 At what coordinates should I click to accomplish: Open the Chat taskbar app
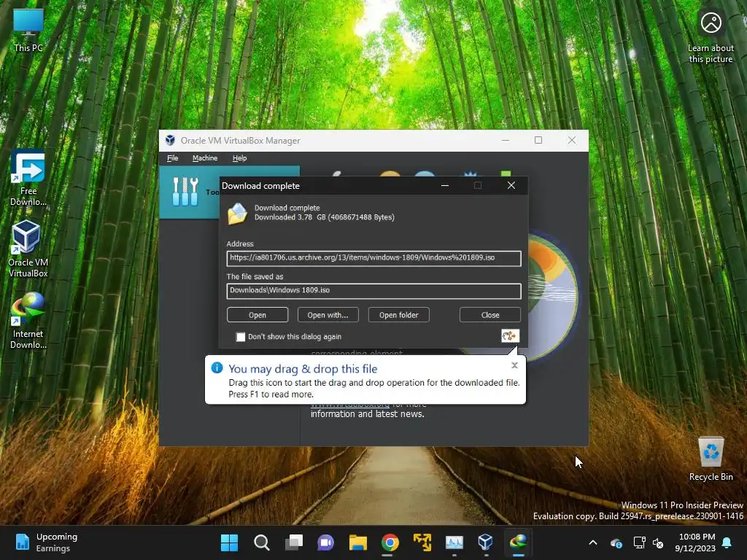pos(325,542)
